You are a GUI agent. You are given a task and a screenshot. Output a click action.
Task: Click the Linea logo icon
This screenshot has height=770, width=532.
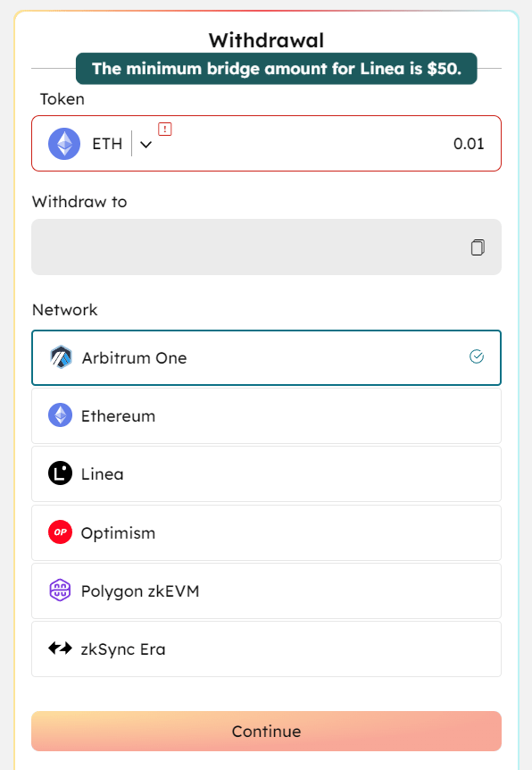[x=61, y=473]
